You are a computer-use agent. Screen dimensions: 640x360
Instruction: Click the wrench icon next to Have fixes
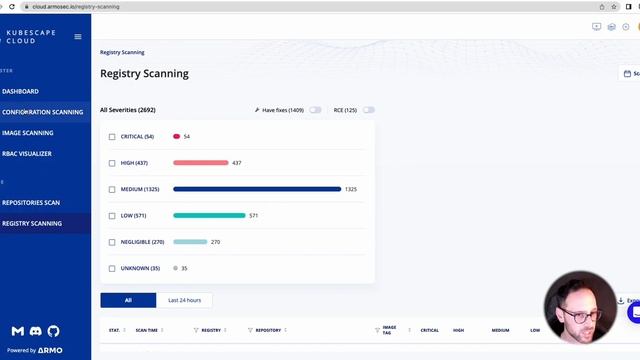(x=257, y=110)
